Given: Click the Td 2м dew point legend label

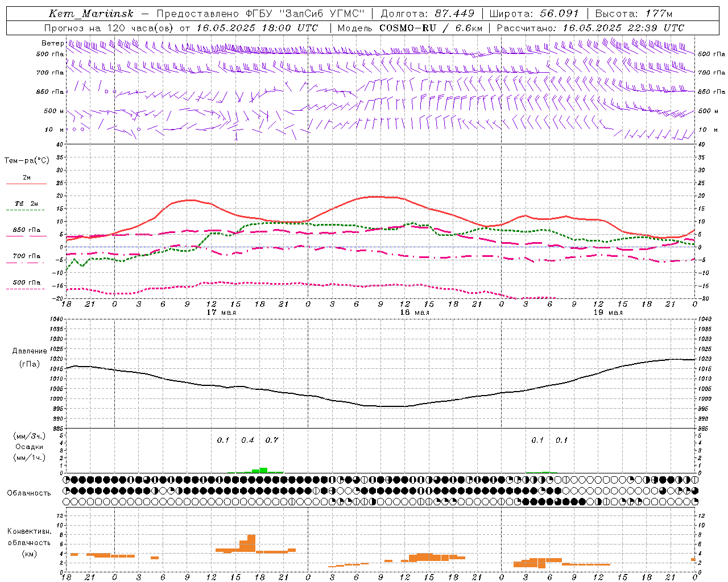Looking at the screenshot, I should tap(26, 203).
